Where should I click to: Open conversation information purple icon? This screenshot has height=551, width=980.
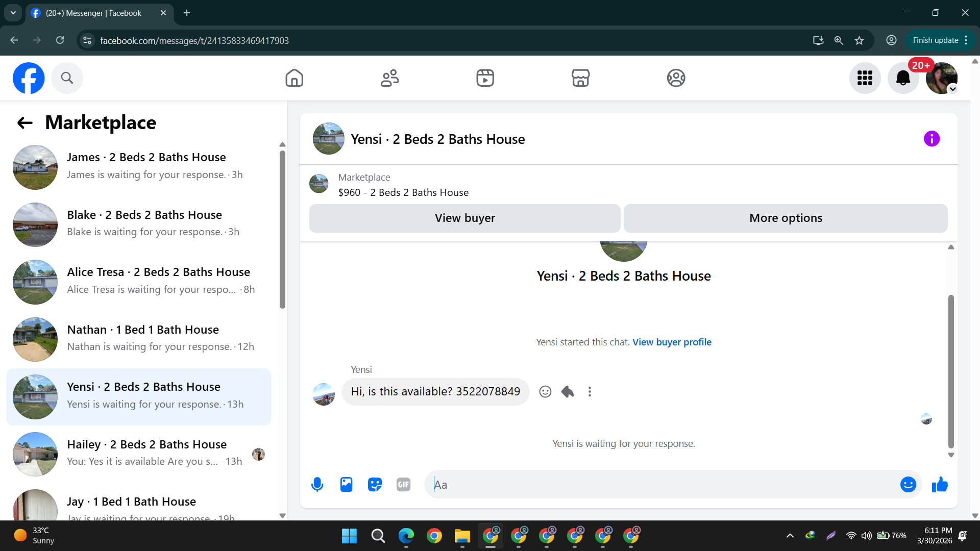(x=932, y=139)
